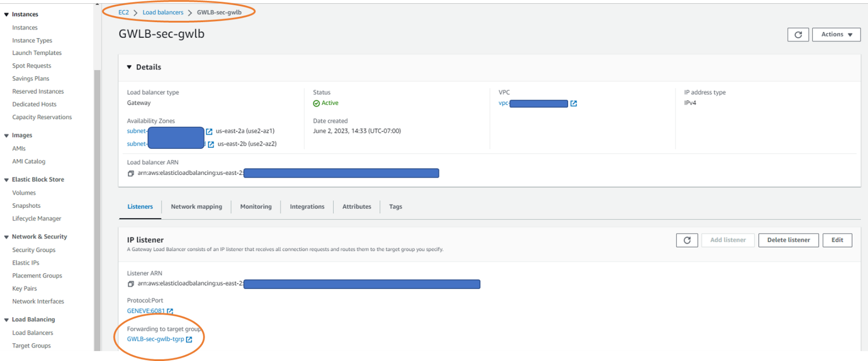
Task: Click the Edit listener button
Action: tap(837, 240)
